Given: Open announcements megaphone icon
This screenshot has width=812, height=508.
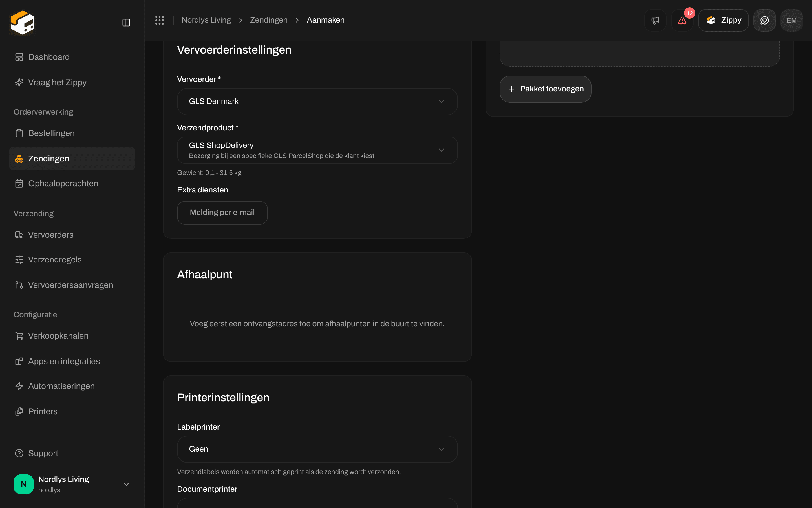Looking at the screenshot, I should tap(655, 20).
